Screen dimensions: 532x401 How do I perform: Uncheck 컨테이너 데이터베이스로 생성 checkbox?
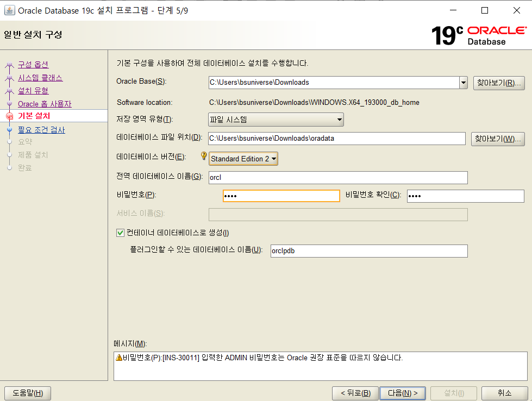point(120,233)
